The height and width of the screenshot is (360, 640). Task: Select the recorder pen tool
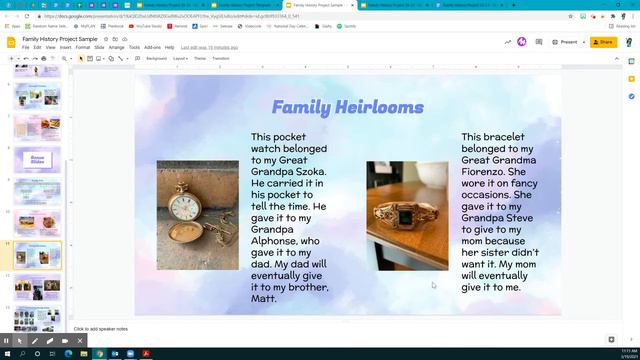pos(35,341)
